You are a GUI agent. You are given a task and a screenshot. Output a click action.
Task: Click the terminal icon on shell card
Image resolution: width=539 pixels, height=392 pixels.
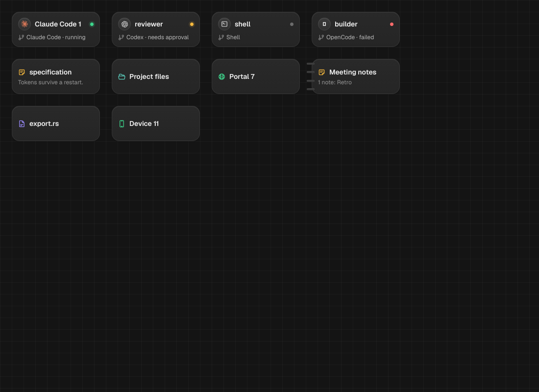[x=224, y=24]
